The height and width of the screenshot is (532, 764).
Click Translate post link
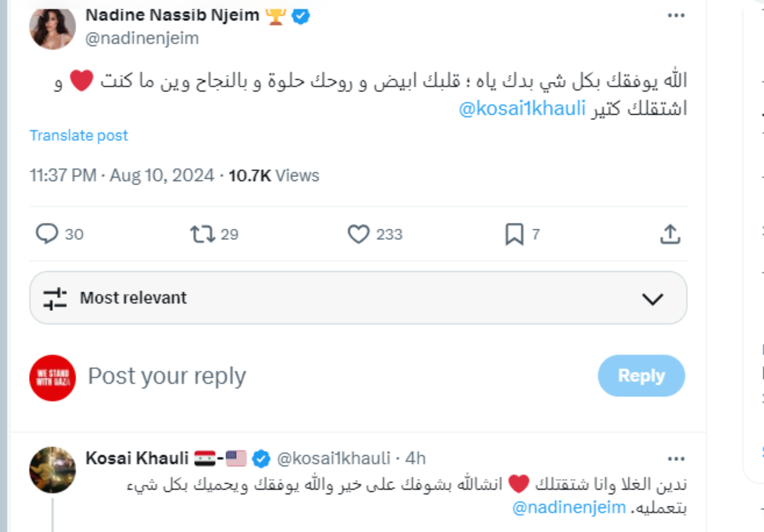click(79, 136)
